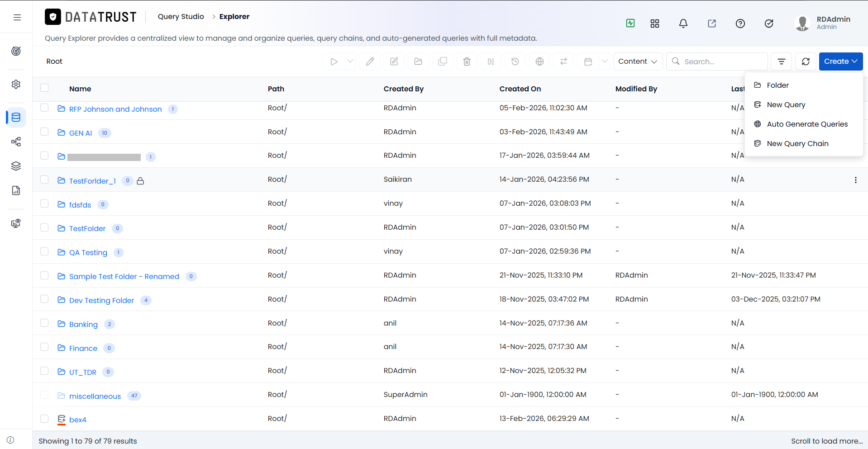Image resolution: width=868 pixels, height=449 pixels.
Task: Open the Finance folder link
Action: (83, 348)
